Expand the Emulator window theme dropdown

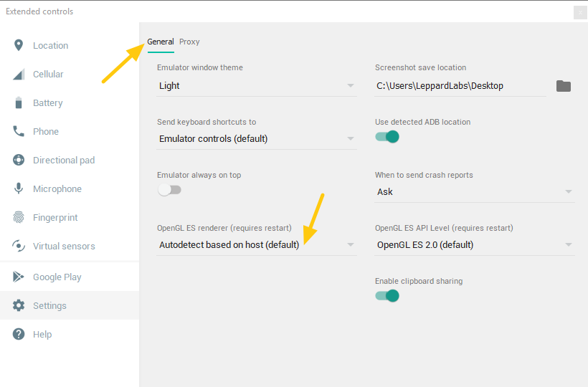click(x=257, y=86)
